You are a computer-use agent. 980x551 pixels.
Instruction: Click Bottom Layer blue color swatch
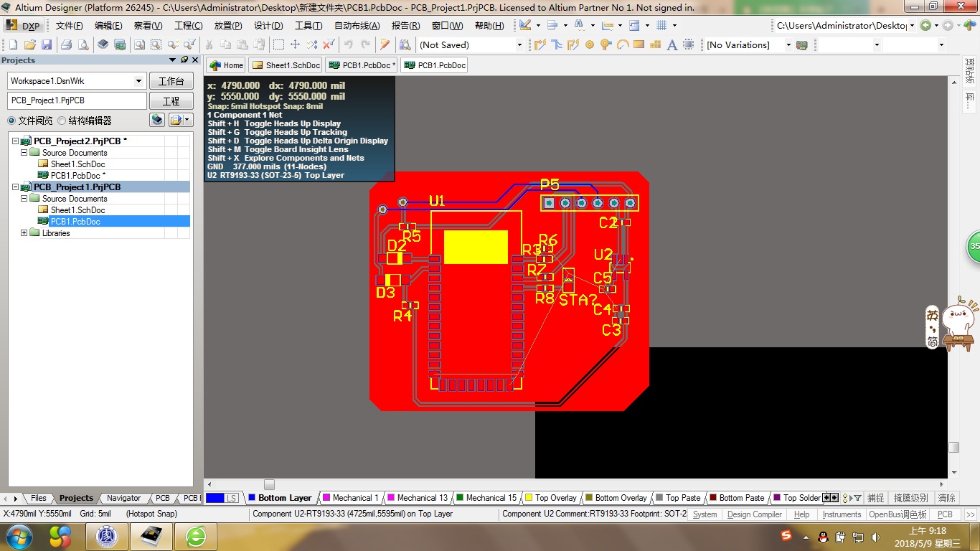click(x=252, y=498)
